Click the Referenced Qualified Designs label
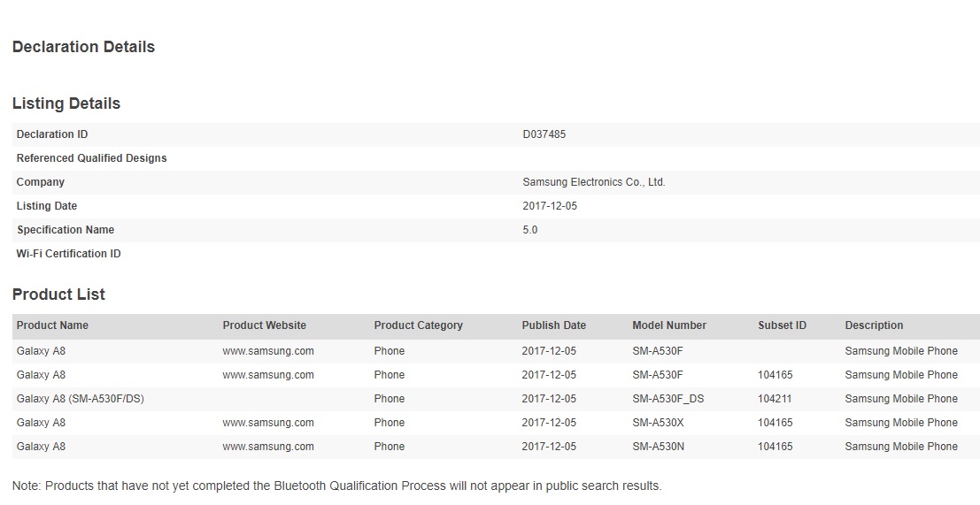The width and height of the screenshot is (980, 505). coord(91,158)
